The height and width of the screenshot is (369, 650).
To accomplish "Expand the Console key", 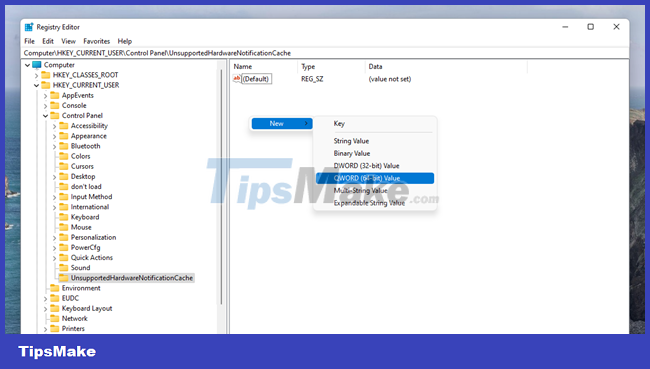I will [46, 106].
